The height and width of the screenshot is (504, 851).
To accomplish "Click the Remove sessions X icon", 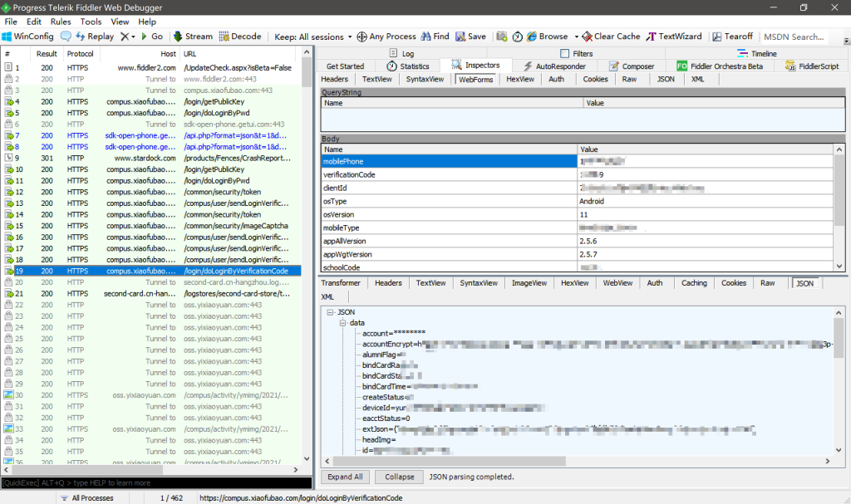I will (x=125, y=37).
